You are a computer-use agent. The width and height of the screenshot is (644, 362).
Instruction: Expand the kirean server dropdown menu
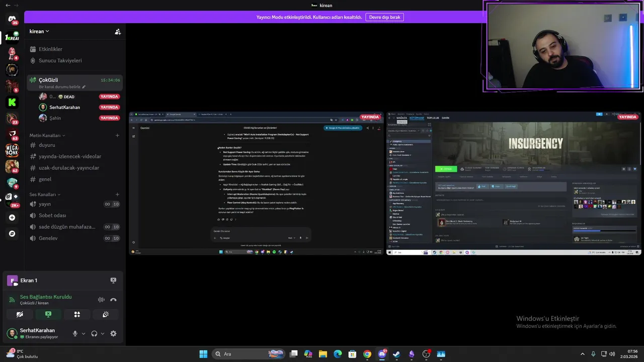[x=40, y=31]
